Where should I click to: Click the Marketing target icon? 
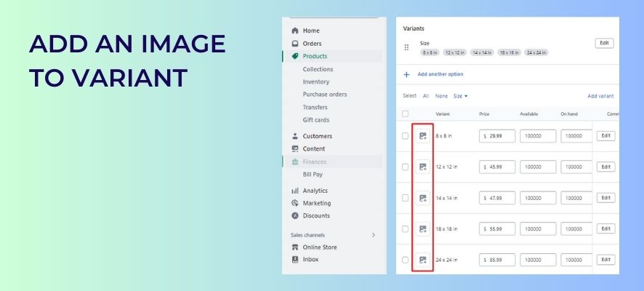(x=294, y=203)
